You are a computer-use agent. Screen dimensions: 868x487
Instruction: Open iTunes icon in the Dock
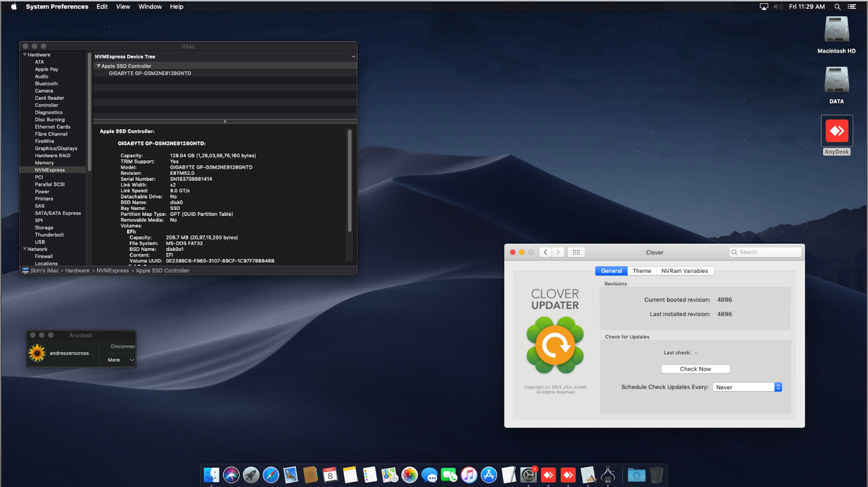(x=469, y=474)
